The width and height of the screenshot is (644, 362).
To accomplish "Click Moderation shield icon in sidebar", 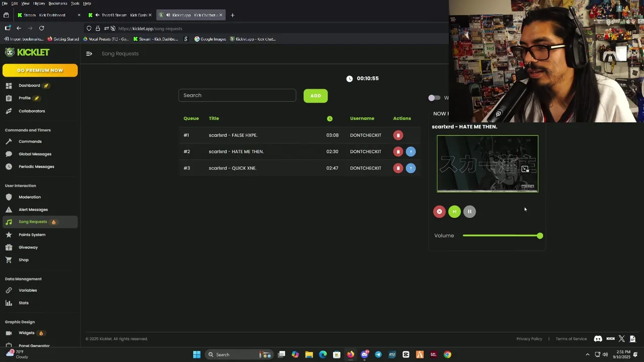I will (9, 197).
